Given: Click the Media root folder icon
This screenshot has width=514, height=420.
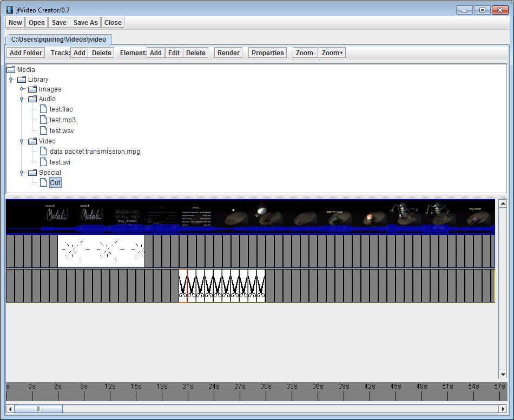Looking at the screenshot, I should (x=11, y=69).
